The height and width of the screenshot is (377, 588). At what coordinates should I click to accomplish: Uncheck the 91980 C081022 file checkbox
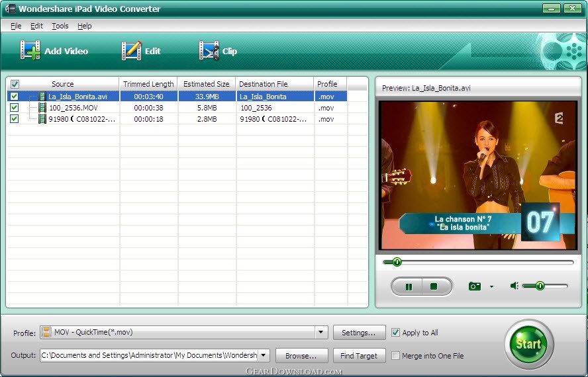[15, 119]
